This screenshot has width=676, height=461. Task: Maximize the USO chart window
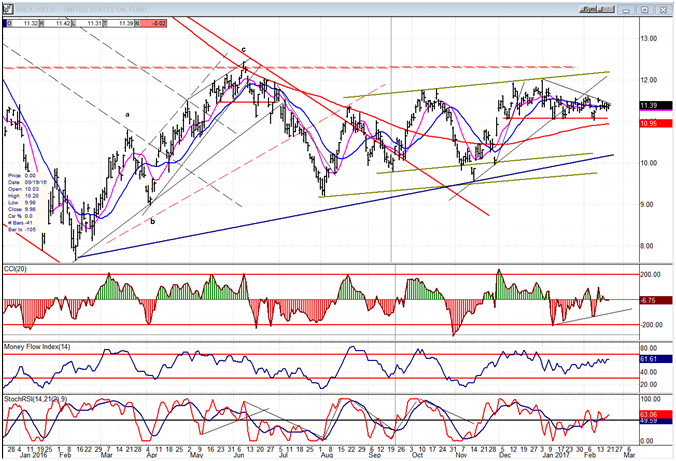tap(645, 9)
